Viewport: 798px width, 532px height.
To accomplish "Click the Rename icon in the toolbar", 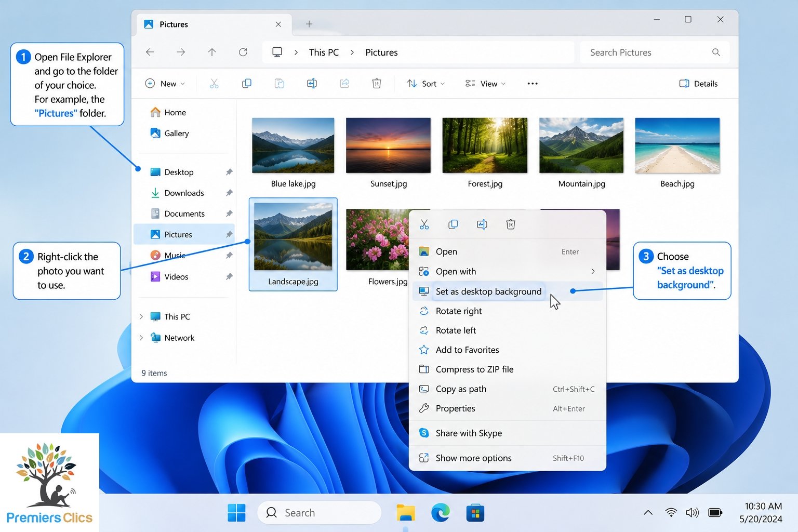I will click(x=312, y=84).
